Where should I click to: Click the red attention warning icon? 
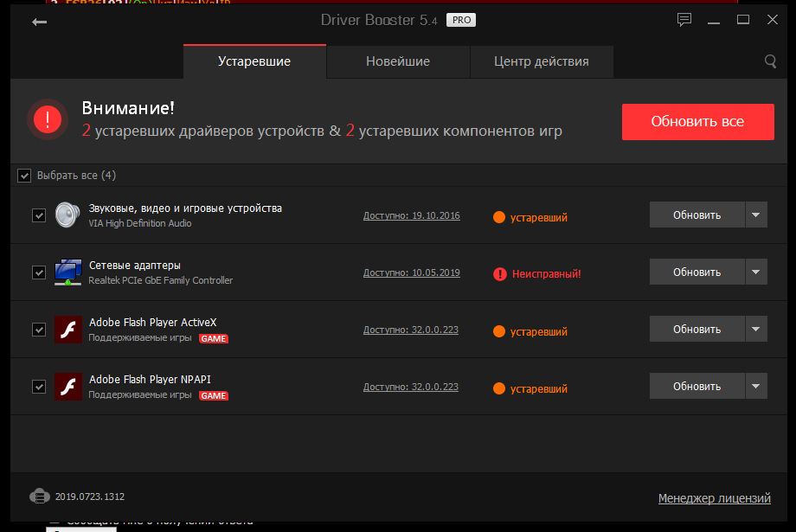pos(48,119)
